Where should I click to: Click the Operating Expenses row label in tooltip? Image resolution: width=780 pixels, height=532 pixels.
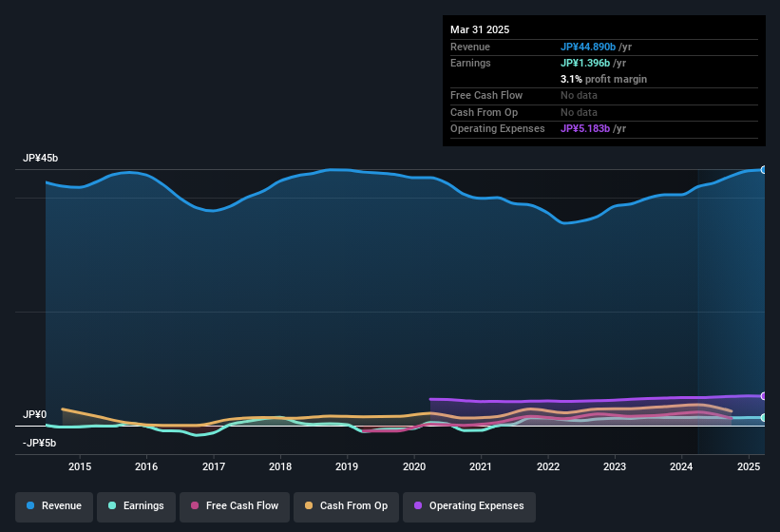pos(498,129)
